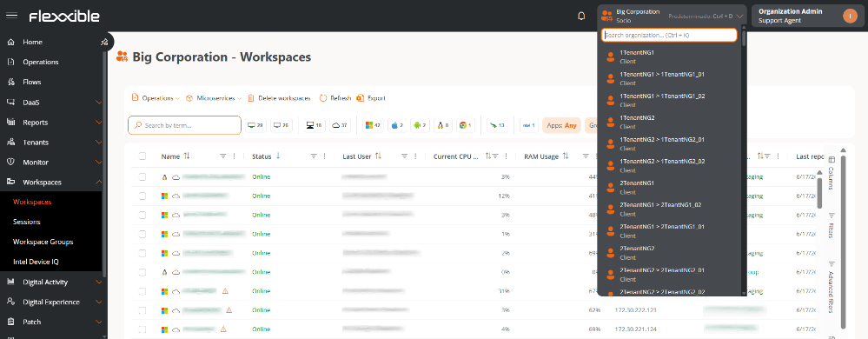The width and height of the screenshot is (868, 339).
Task: Filter by Windows OS icon
Action: tap(373, 125)
